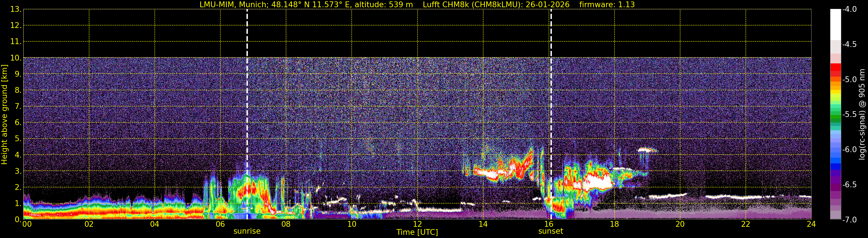Click the '3.' tick on the height axis
868x238 pixels.
[18, 171]
